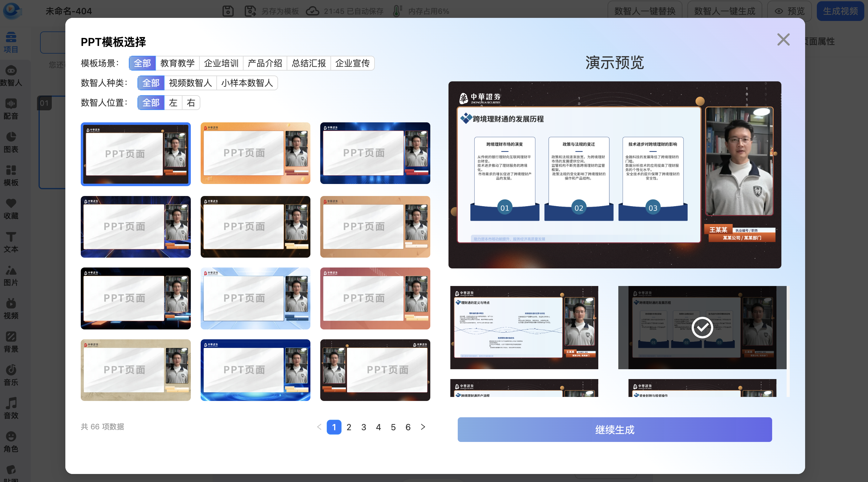Screen dimensions: 868x482
Task: Select 视频数智人 avatar type filter
Action: coord(190,83)
